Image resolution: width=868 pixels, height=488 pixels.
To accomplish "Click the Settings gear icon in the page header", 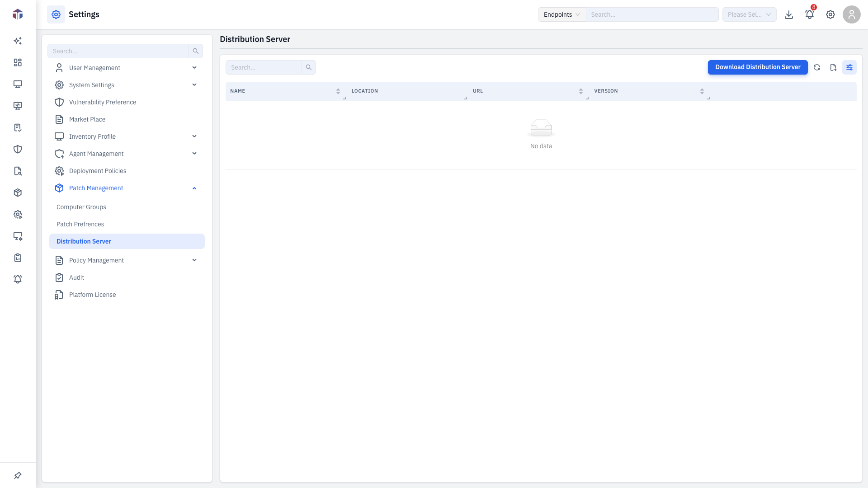I will tap(56, 14).
